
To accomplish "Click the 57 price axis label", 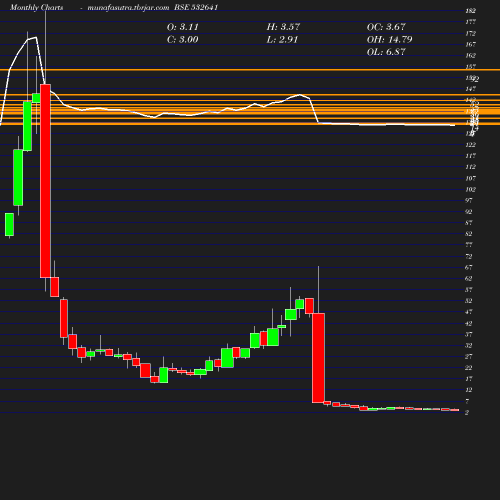I will [469, 290].
